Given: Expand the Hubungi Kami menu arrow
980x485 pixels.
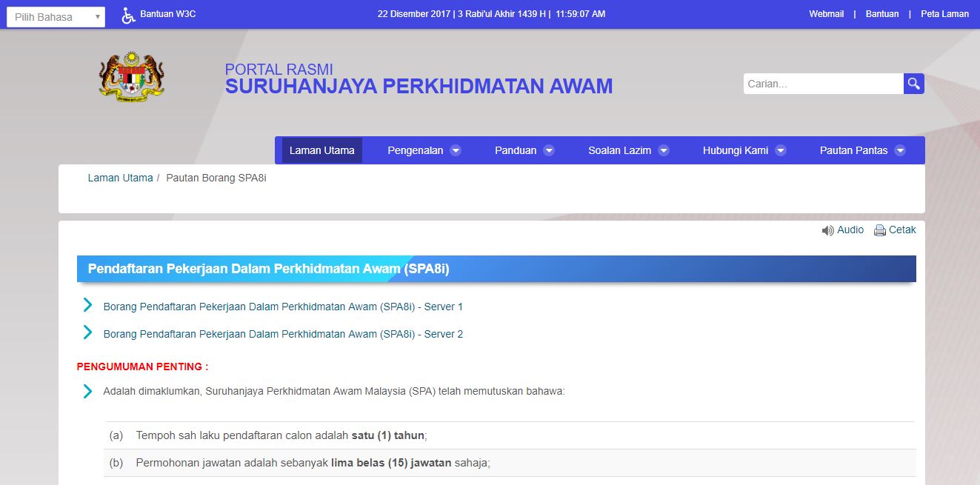Looking at the screenshot, I should pos(781,150).
